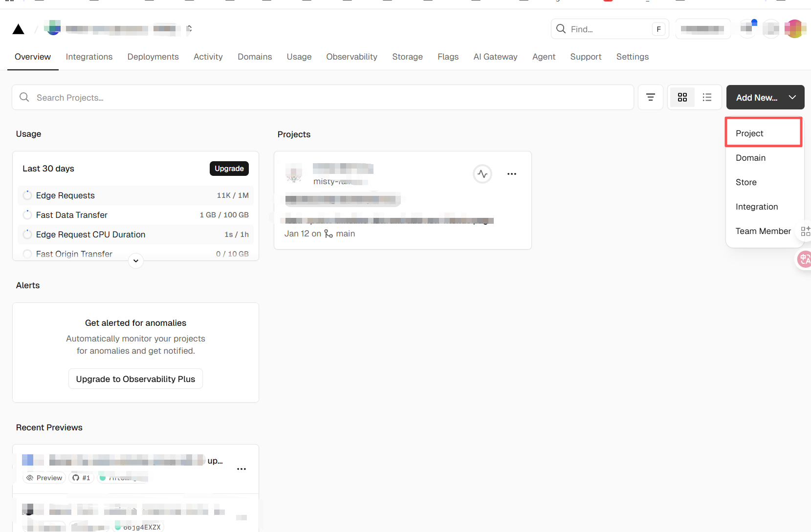Click the Vercel triangle logo
Viewport: 811px width, 532px height.
19,29
